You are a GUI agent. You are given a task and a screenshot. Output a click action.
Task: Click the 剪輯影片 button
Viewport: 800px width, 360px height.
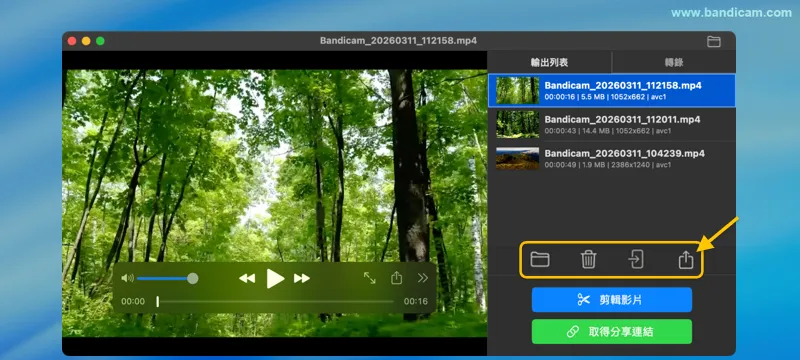[612, 300]
